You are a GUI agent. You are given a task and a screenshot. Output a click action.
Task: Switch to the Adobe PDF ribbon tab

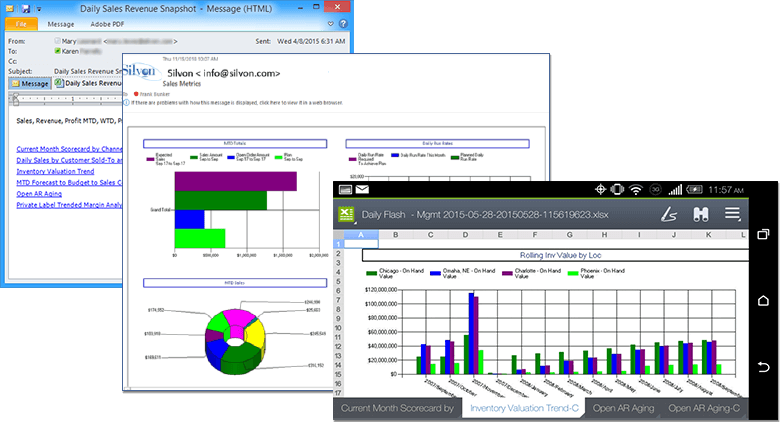(x=107, y=24)
